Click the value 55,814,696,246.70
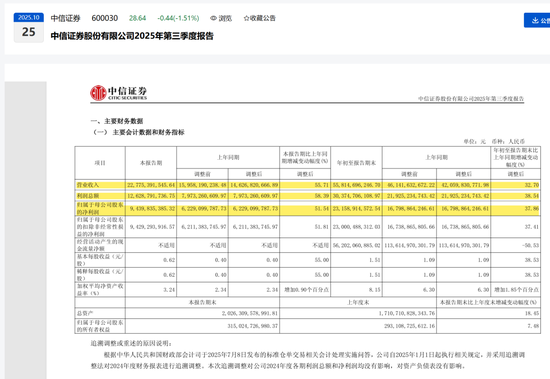The width and height of the screenshot is (550, 379). [356, 185]
